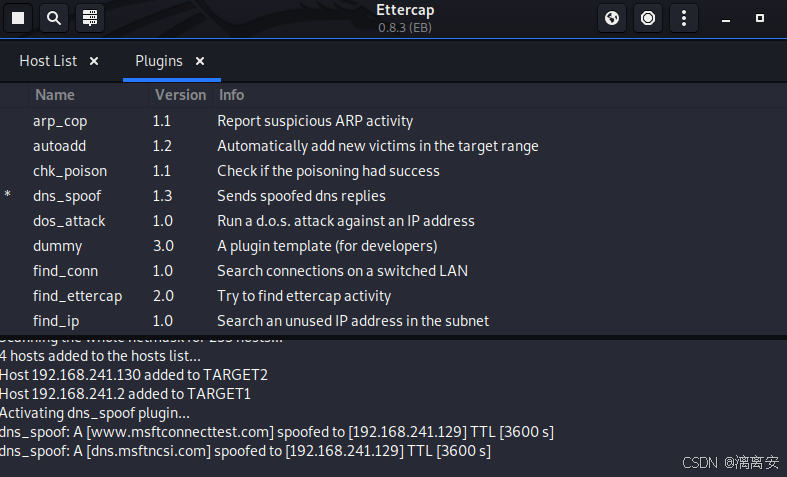
Task: Click 'Check if the poisoning had success'
Action: pos(328,171)
